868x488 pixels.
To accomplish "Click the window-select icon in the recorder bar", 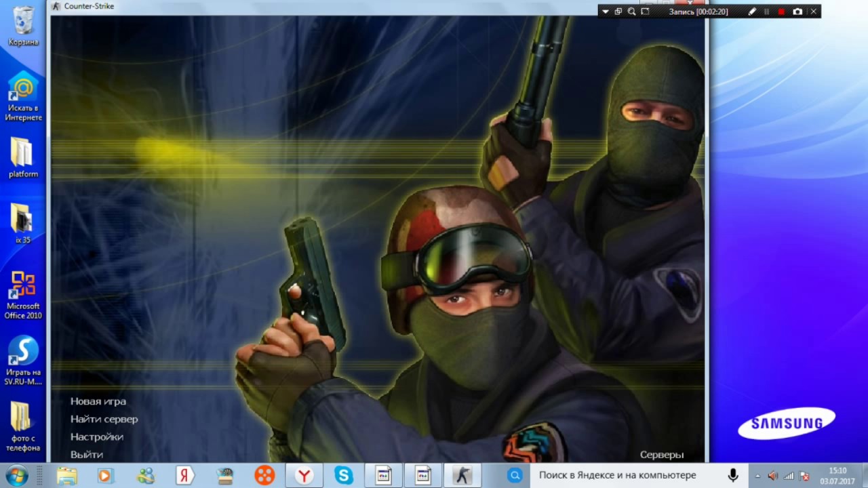I will coord(618,12).
